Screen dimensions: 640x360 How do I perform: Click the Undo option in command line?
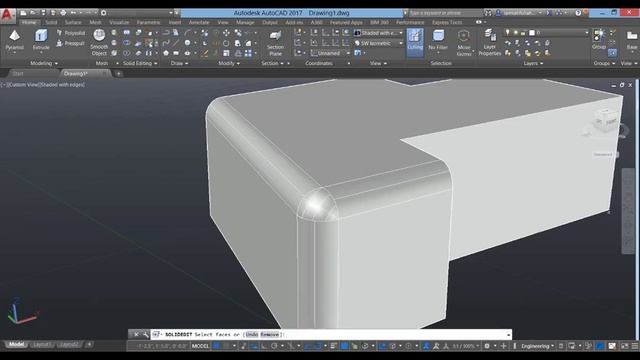(252, 335)
